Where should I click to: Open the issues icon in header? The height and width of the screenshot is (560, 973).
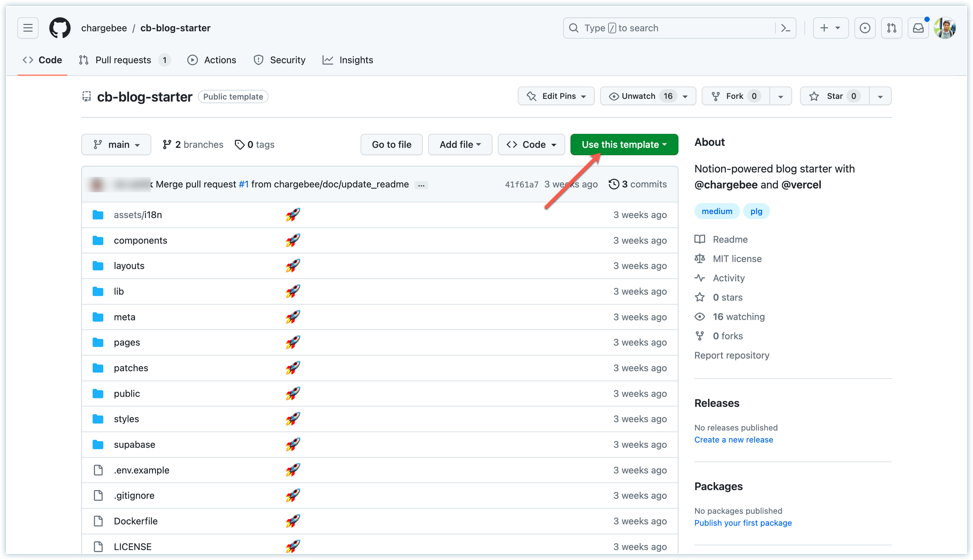tap(865, 28)
